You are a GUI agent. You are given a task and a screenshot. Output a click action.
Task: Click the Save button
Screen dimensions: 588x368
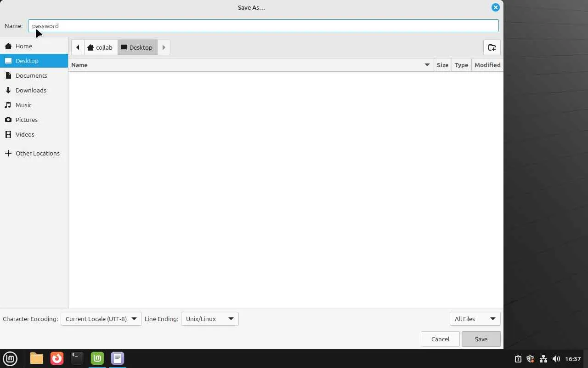tap(481, 339)
